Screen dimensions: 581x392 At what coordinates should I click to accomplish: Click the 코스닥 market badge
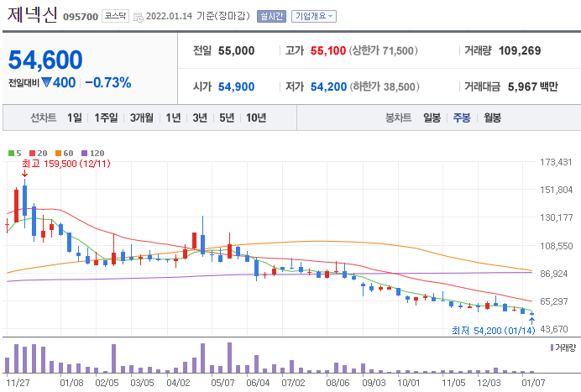tap(115, 16)
